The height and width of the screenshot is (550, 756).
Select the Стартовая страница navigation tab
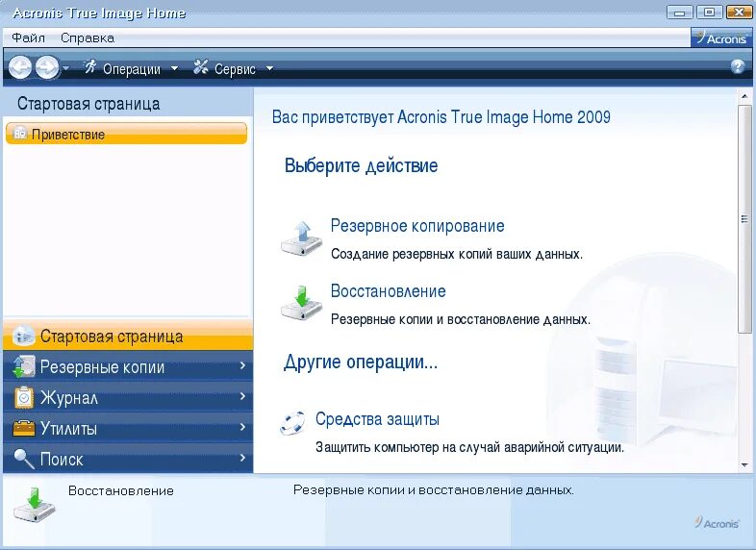pos(128,336)
